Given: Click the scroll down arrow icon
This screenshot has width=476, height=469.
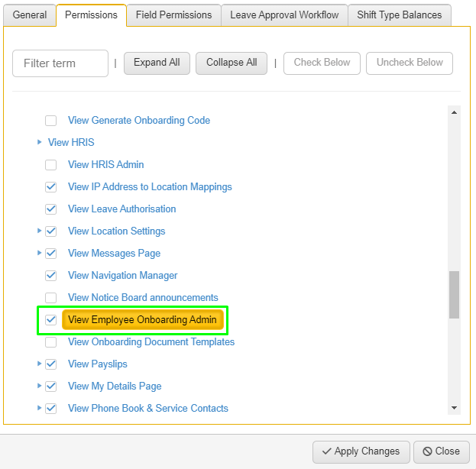Looking at the screenshot, I should [454, 408].
